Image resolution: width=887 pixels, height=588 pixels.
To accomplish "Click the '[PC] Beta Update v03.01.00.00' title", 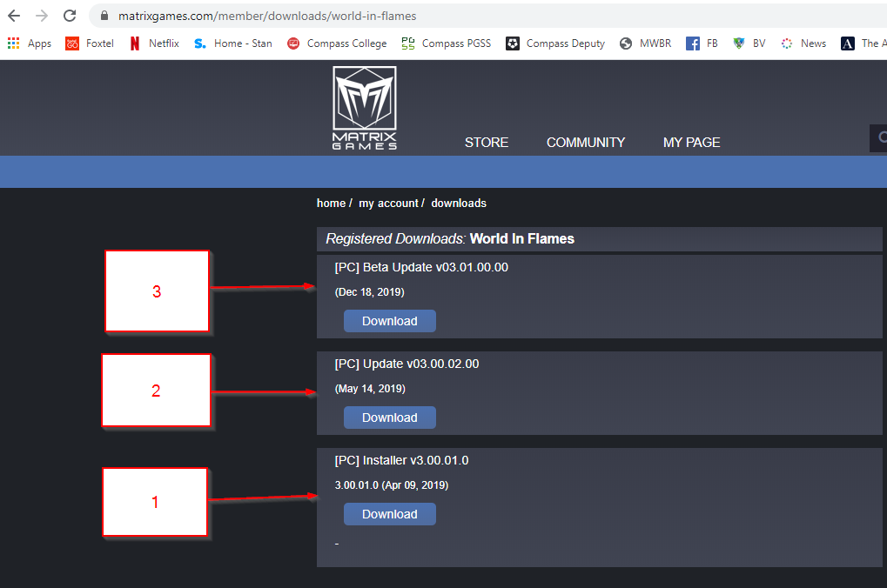I will (421, 267).
